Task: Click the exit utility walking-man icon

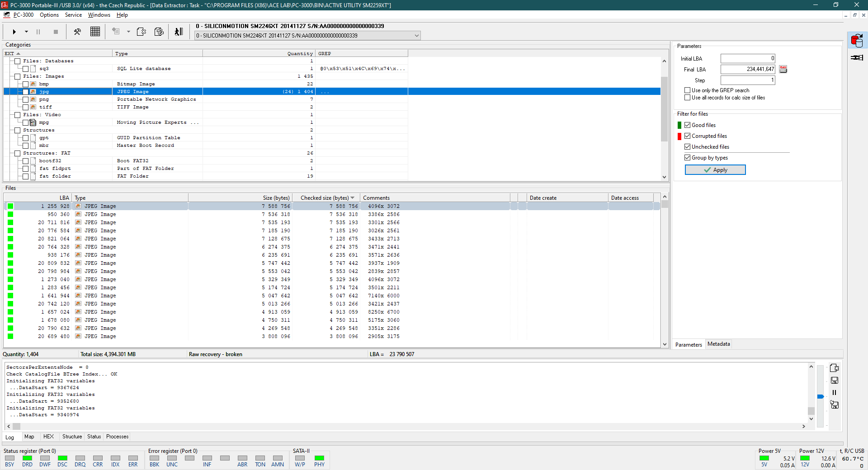Action: 179,32
